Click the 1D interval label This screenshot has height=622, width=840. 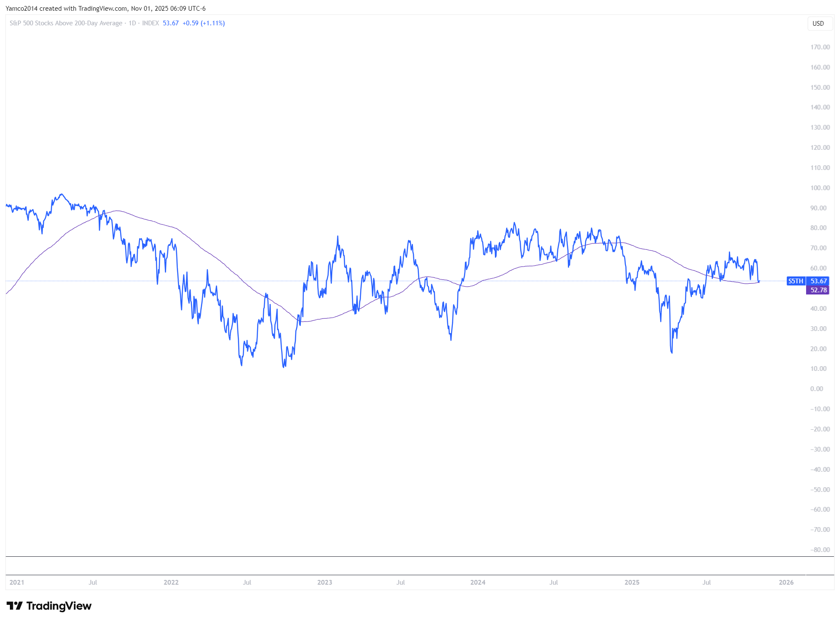click(132, 23)
